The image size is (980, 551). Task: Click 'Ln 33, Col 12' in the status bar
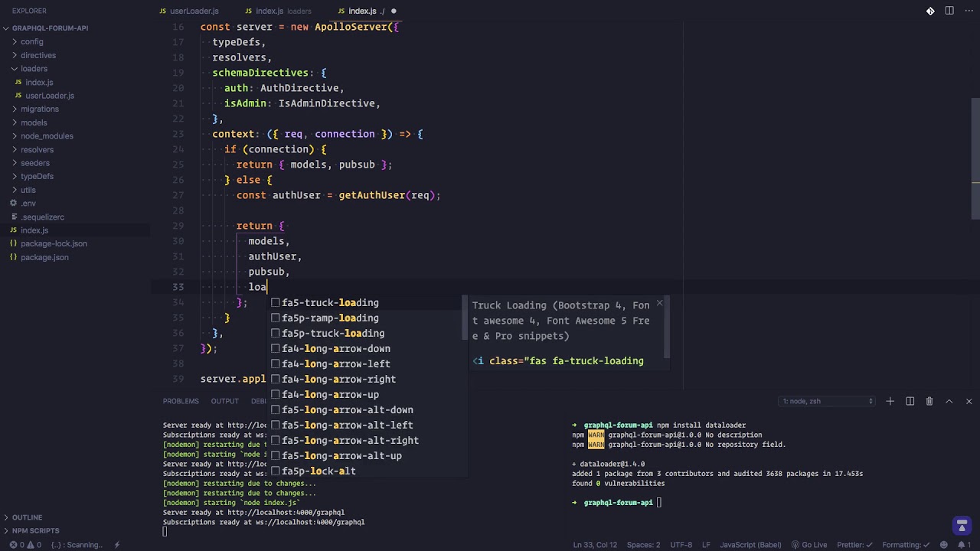[595, 545]
